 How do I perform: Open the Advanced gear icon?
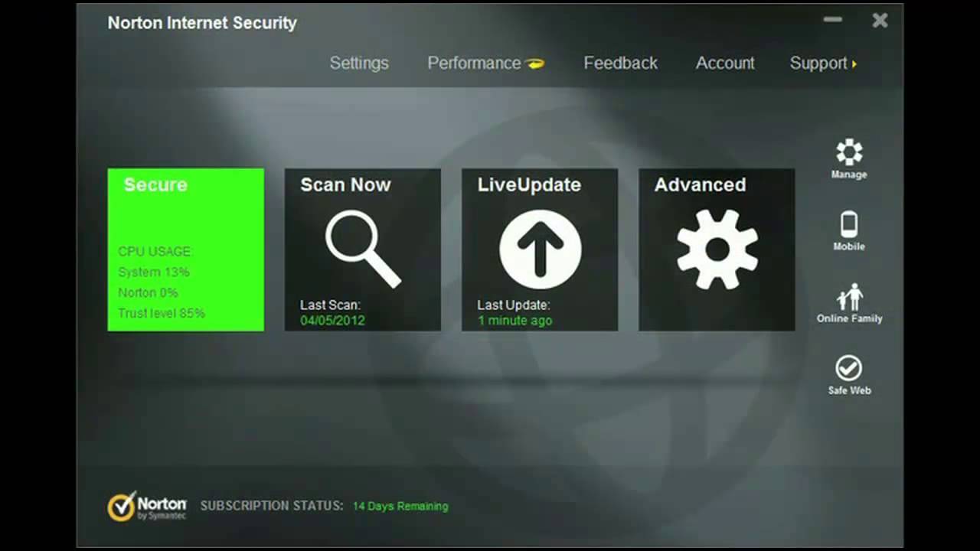click(717, 249)
